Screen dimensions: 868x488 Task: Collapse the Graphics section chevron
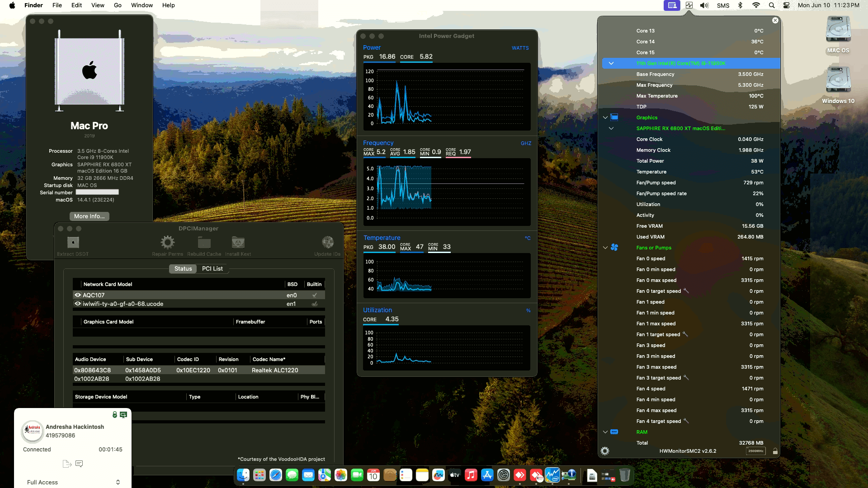pyautogui.click(x=605, y=117)
